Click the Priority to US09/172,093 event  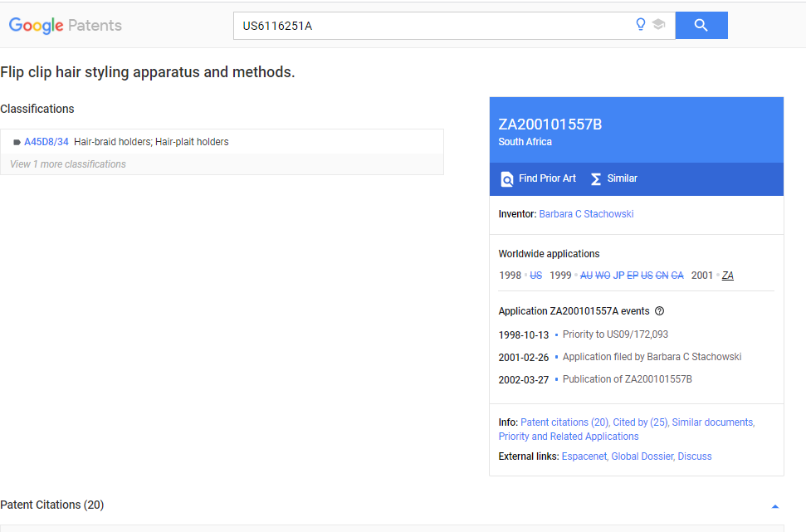(615, 334)
